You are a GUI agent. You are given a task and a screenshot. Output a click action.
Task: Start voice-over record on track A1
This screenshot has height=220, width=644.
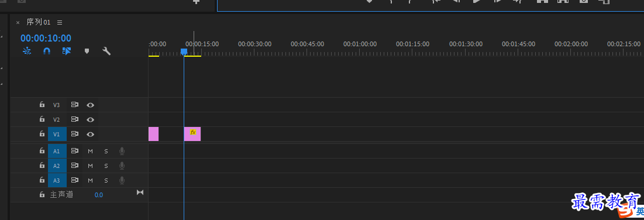pos(122,152)
